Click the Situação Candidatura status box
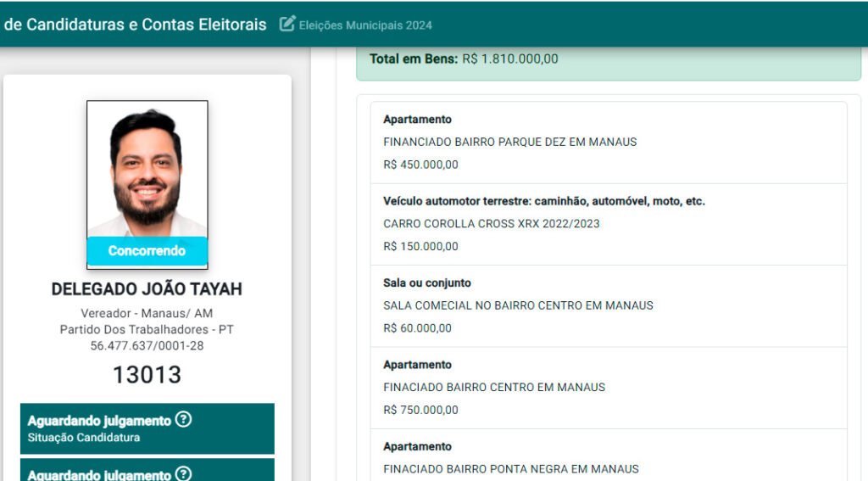This screenshot has width=868, height=481. coord(147,428)
